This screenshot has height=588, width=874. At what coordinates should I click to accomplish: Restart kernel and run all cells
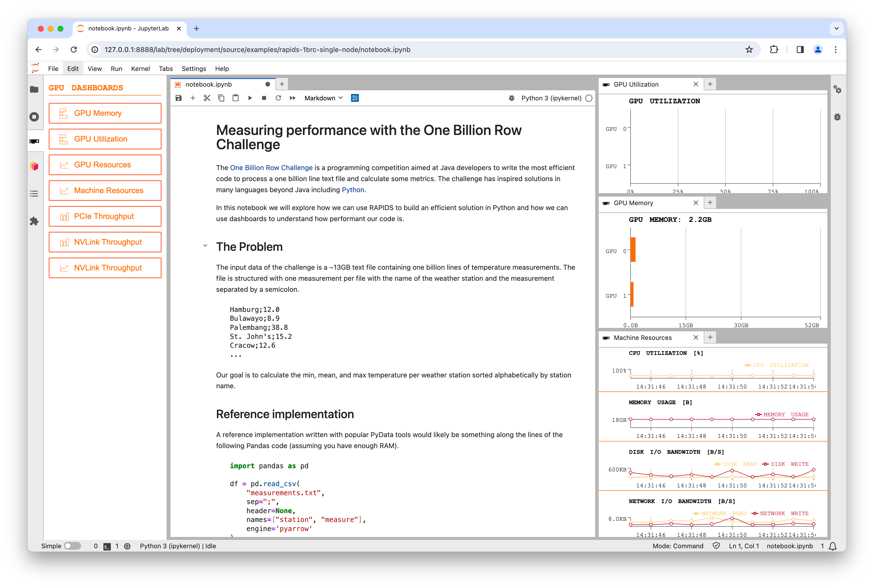click(293, 98)
